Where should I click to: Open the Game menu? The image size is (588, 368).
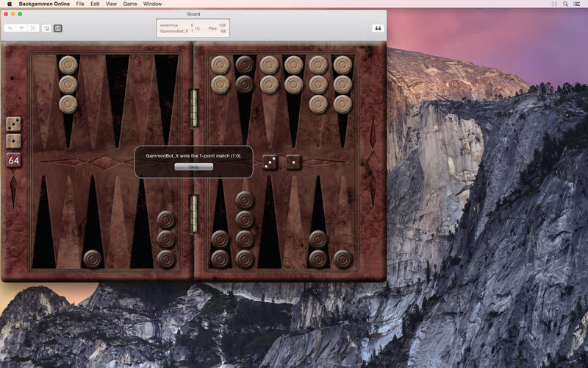coord(130,4)
